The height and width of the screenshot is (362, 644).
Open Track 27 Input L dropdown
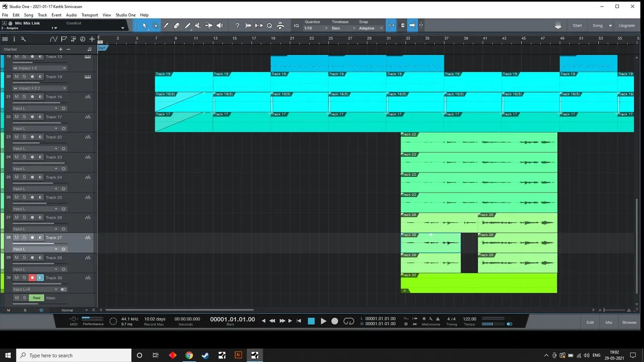(x=35, y=249)
